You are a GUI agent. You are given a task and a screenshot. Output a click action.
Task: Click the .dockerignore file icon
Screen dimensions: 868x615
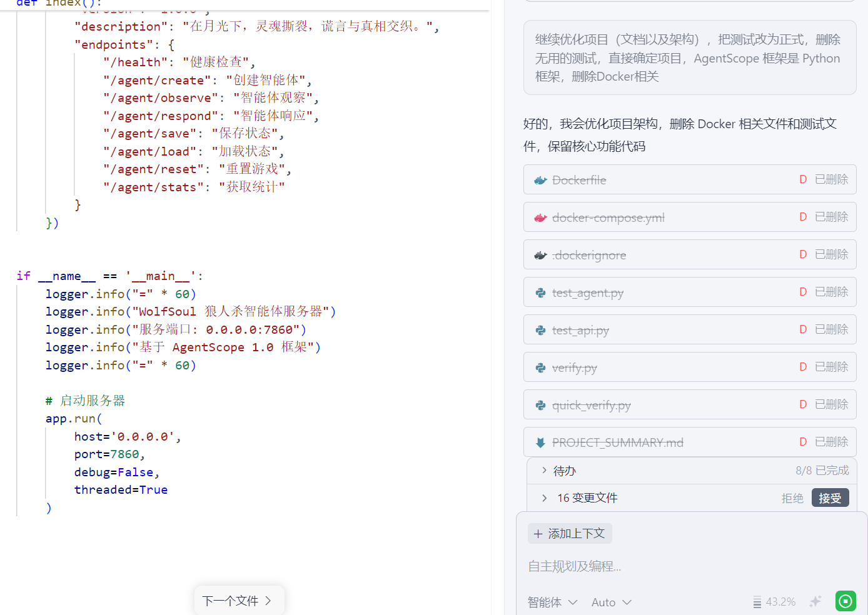tap(540, 256)
